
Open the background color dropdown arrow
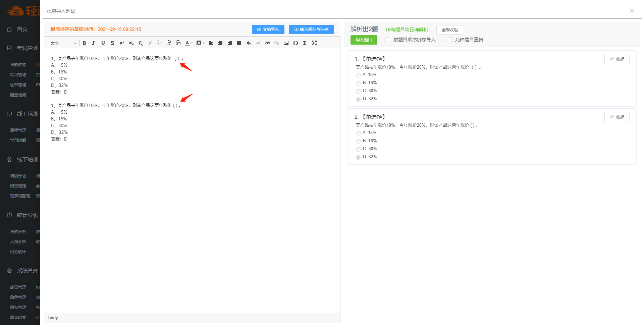pos(204,43)
